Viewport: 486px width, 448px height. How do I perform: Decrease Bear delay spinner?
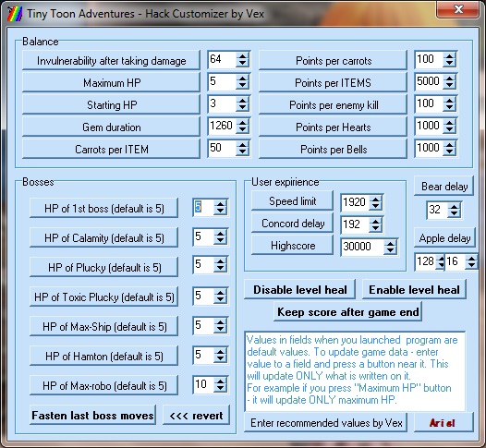point(454,213)
